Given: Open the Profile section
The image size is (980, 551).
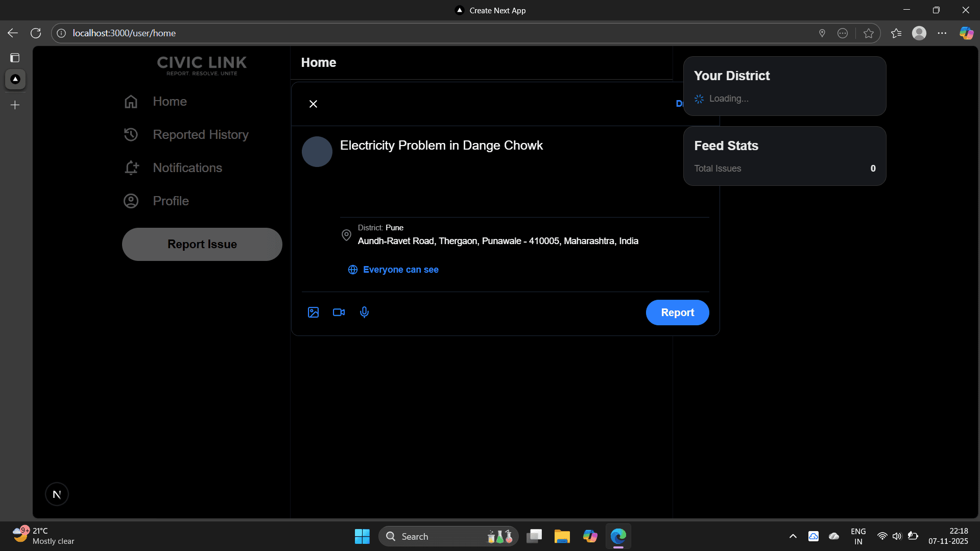Looking at the screenshot, I should [x=171, y=201].
